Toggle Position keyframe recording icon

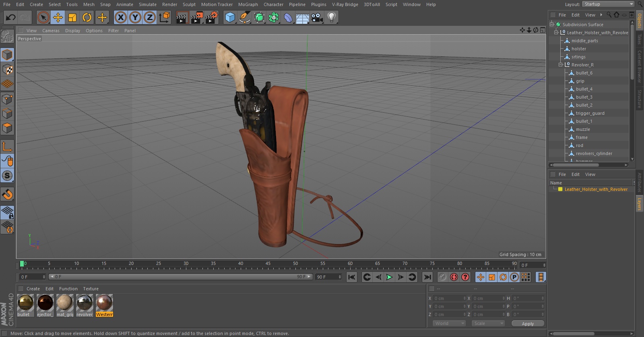point(481,277)
